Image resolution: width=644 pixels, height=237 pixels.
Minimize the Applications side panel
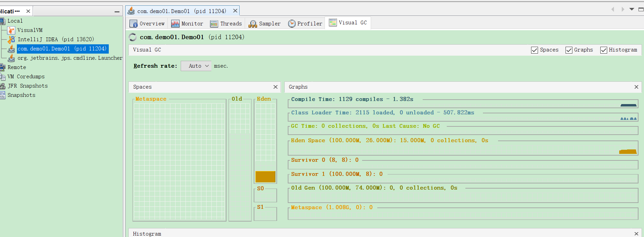(x=117, y=12)
